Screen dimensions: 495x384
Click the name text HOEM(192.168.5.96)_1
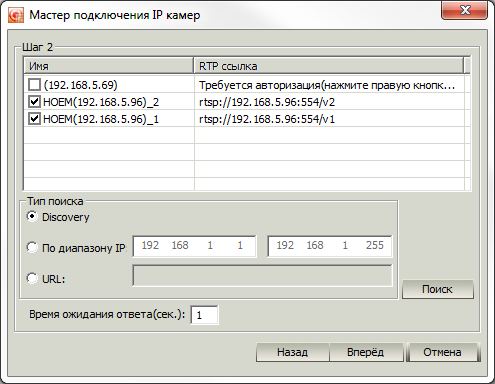click(101, 119)
